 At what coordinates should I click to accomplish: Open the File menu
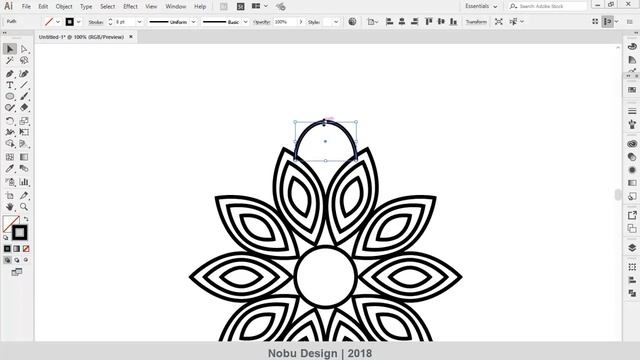(26, 7)
